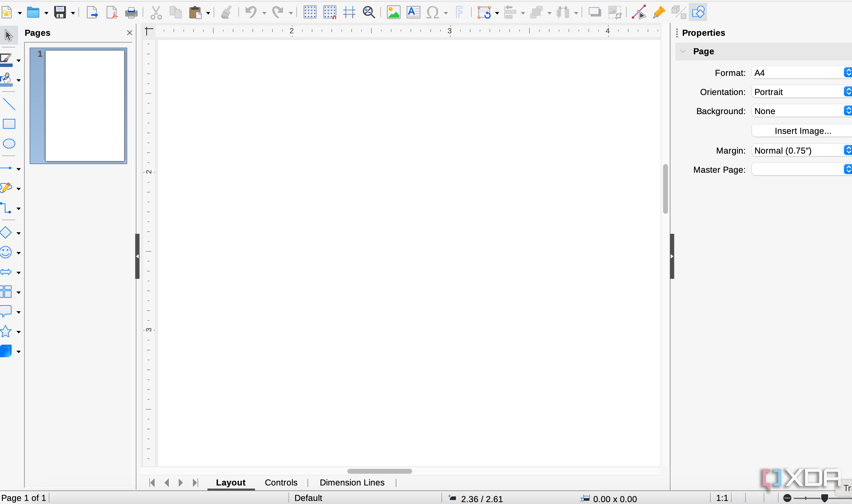This screenshot has height=504, width=852.
Task: Insert an image using the picture icon
Action: pyautogui.click(x=394, y=13)
